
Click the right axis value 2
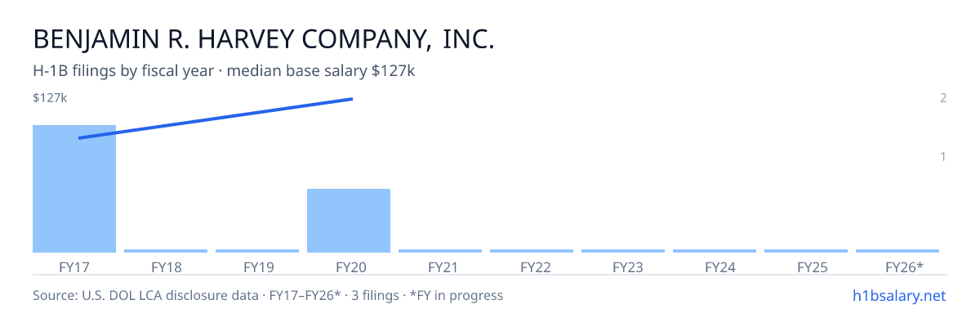coord(943,98)
